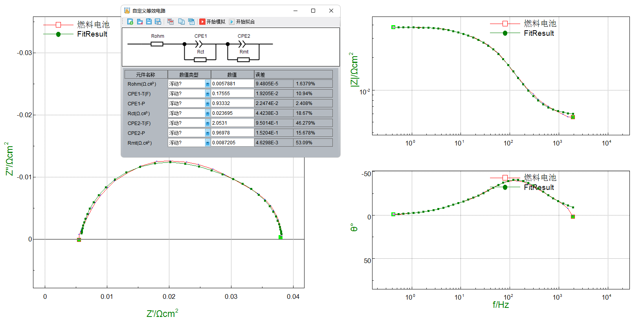
Task: Click the Rmt value field 0.0087205
Action: click(x=233, y=143)
